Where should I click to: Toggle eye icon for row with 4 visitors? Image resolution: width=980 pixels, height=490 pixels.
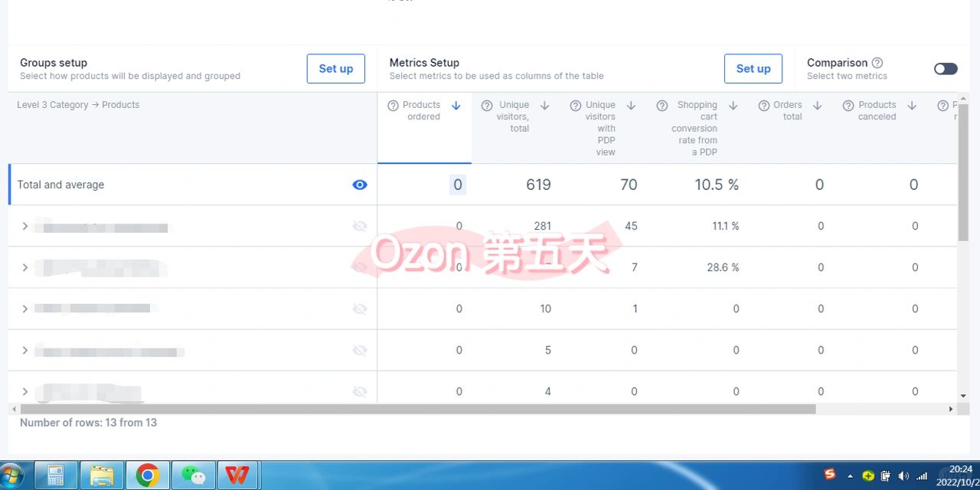click(360, 391)
